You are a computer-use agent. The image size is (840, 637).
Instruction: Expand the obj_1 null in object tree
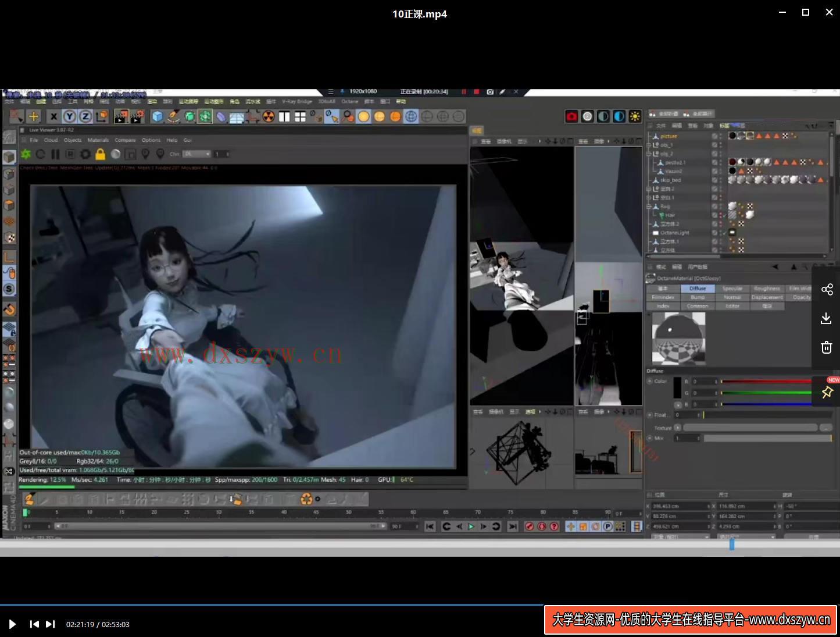[650, 145]
